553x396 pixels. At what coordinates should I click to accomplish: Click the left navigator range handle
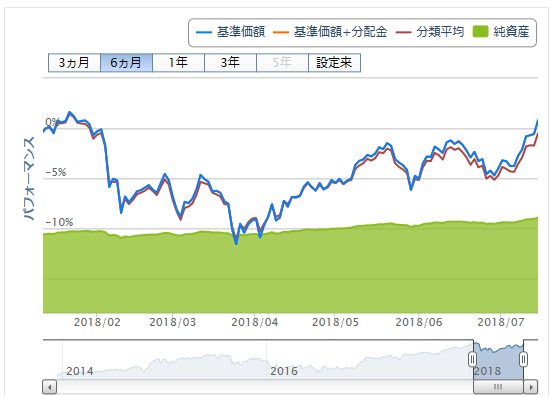pos(472,359)
